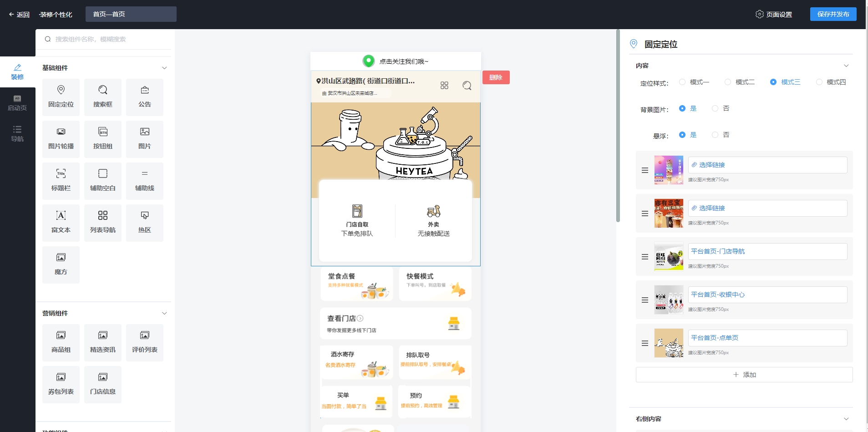Select the 堂食点餐 card in preview

[357, 284]
